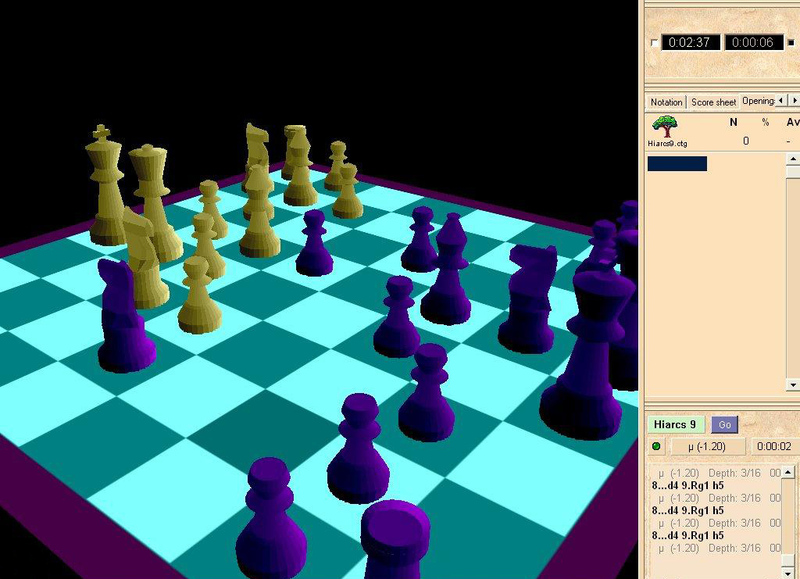Select the purple knight nearest the yellow pieces
800x579 pixels.
click(x=122, y=312)
